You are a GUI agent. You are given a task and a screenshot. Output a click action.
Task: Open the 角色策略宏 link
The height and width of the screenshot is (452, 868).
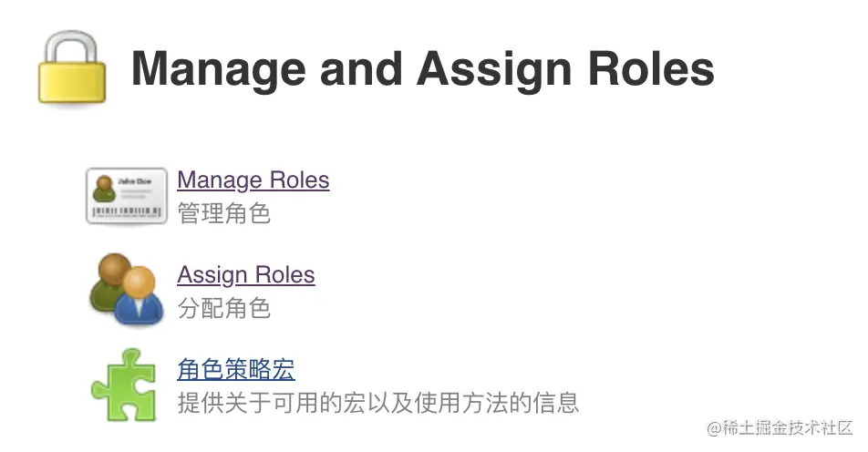coord(236,370)
